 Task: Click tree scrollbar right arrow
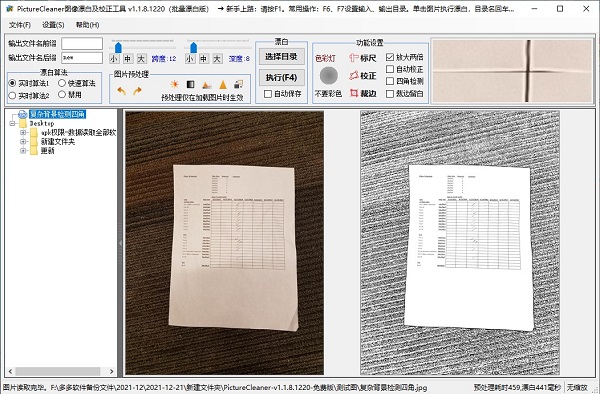[111, 371]
